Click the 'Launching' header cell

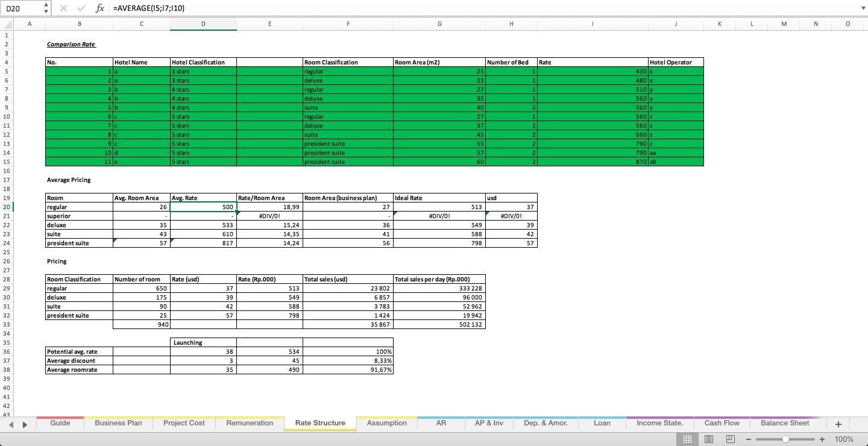pos(203,342)
